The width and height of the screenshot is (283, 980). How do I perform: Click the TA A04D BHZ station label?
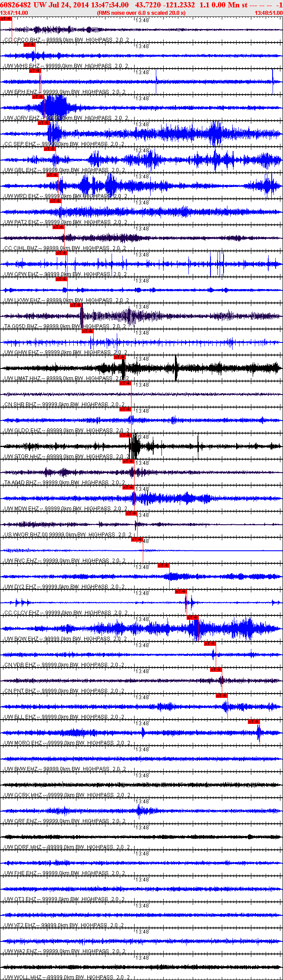coord(65,483)
